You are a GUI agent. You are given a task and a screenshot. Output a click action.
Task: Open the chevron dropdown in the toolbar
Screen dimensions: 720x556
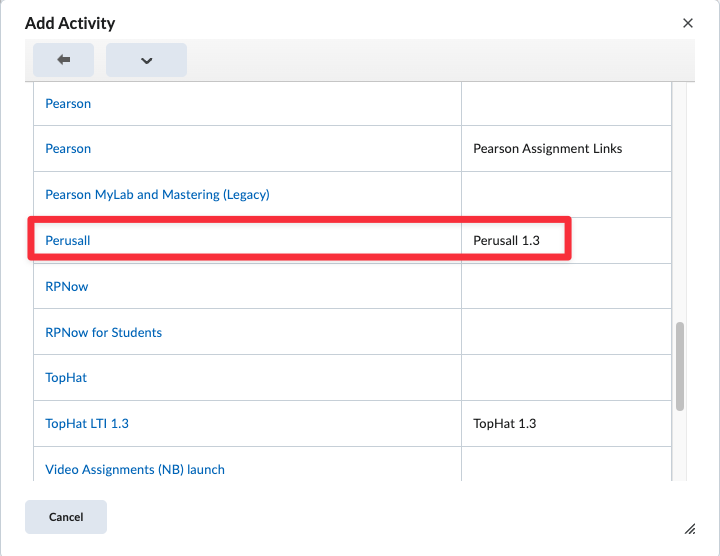pyautogui.click(x=146, y=60)
